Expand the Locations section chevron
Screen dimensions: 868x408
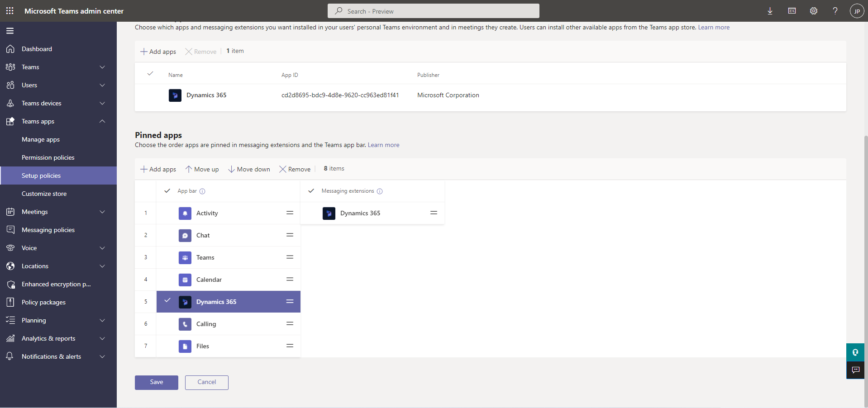(x=102, y=266)
